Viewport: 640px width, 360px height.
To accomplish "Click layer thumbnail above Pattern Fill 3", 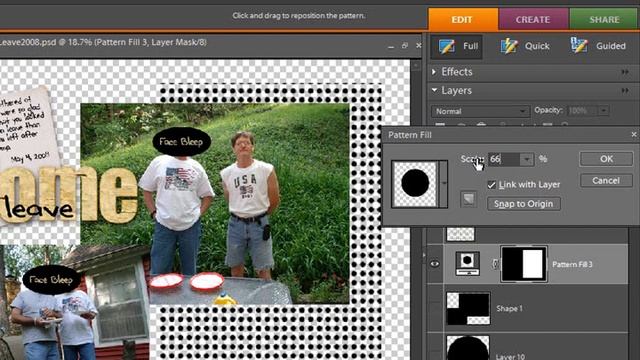I will pyautogui.click(x=460, y=234).
